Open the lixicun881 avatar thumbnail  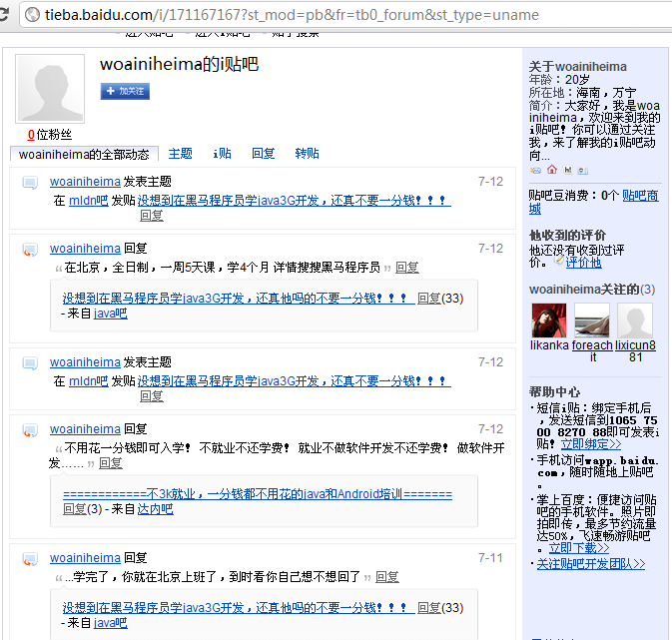(635, 320)
